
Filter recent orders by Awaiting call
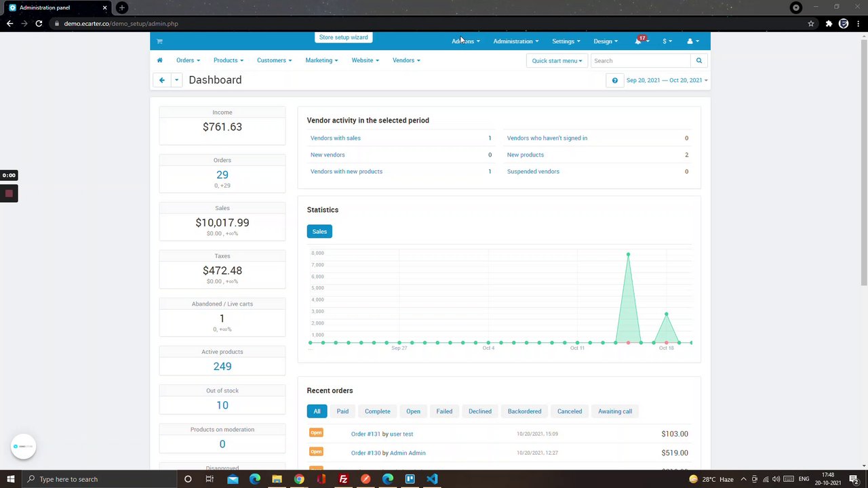(615, 411)
